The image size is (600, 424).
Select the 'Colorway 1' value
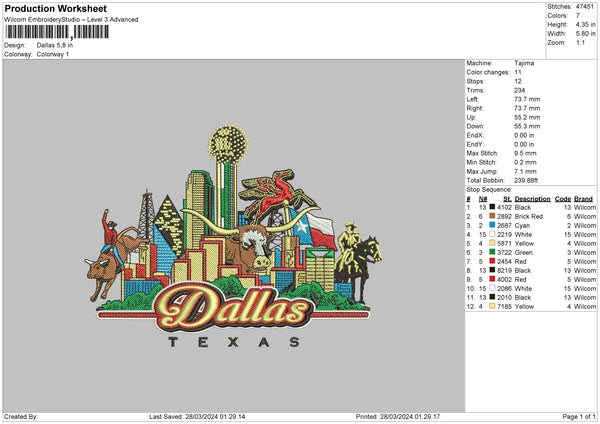[53, 54]
